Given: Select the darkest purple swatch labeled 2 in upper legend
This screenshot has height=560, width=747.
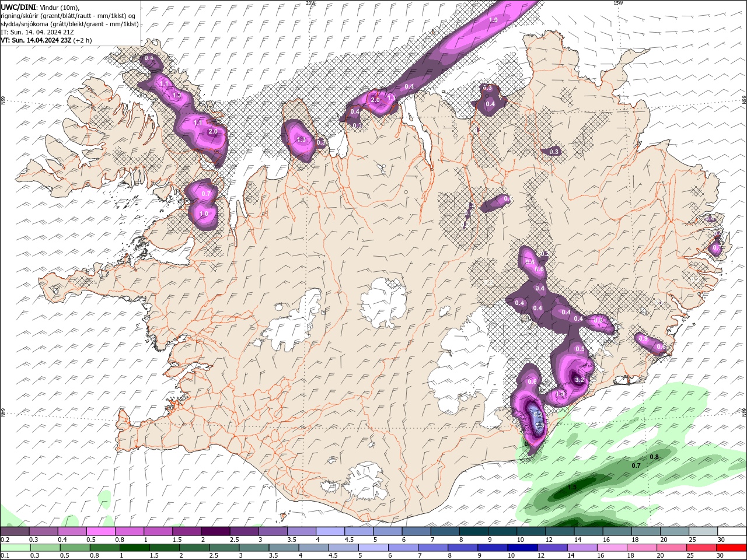Looking at the screenshot, I should click(x=215, y=531).
